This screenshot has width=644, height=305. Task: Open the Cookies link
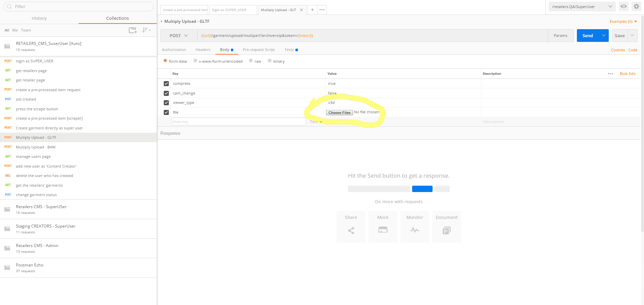(618, 50)
